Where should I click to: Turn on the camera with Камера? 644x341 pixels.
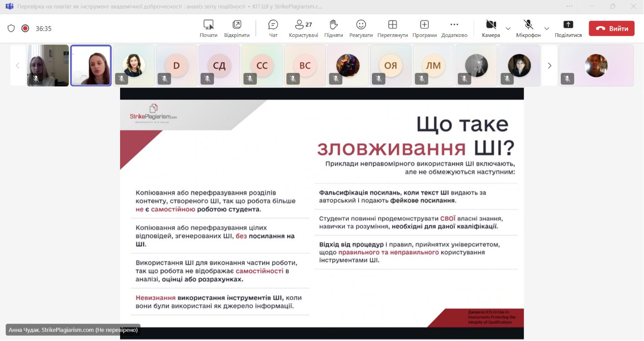coord(491,28)
